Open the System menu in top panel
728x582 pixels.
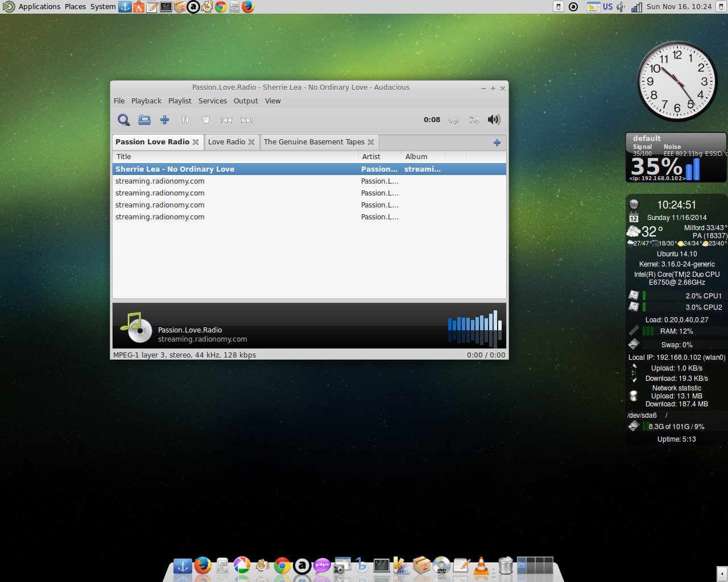pos(103,7)
